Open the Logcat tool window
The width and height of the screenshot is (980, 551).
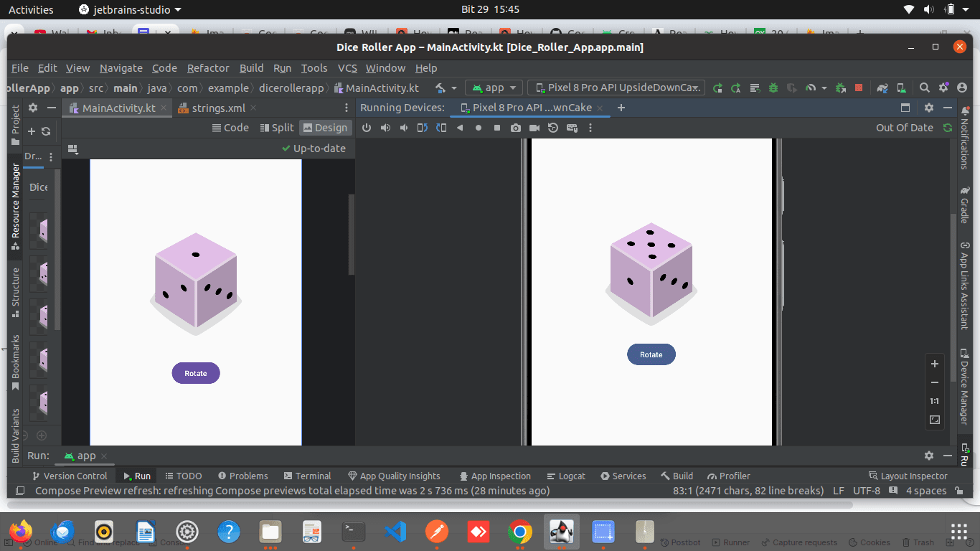(566, 476)
